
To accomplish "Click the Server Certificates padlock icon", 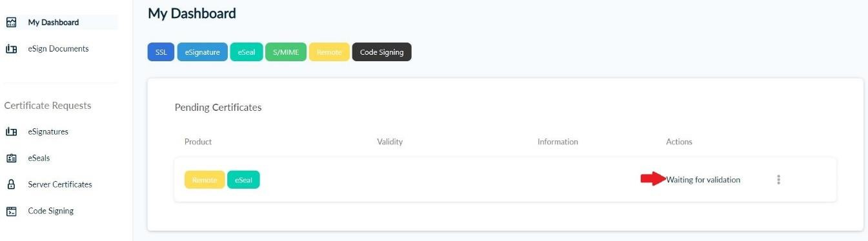I will tap(10, 184).
